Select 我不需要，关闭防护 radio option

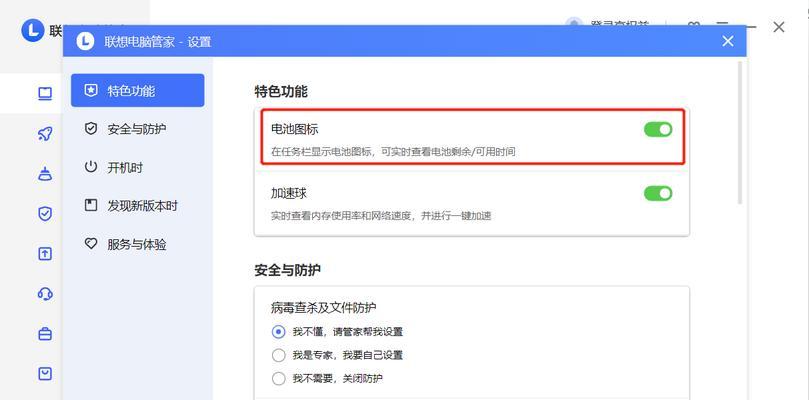click(x=279, y=379)
